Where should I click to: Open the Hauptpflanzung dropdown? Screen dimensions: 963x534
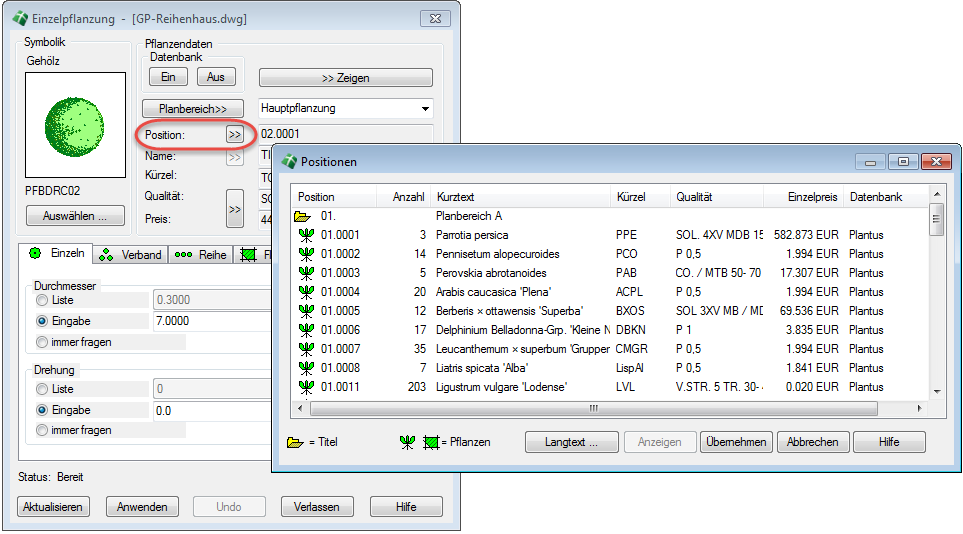pyautogui.click(x=426, y=108)
